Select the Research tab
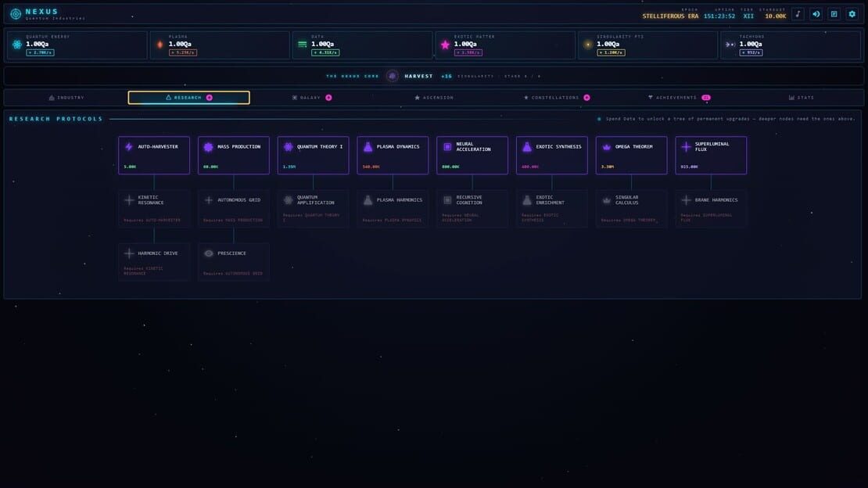 tap(188, 98)
